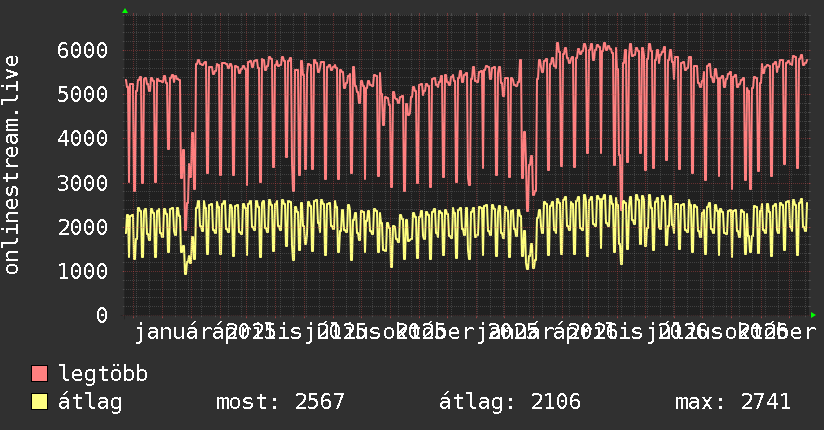Screen dimensions: 824x430
Task: Click the onlinestream.live vertical axis title
Action: tap(11, 165)
